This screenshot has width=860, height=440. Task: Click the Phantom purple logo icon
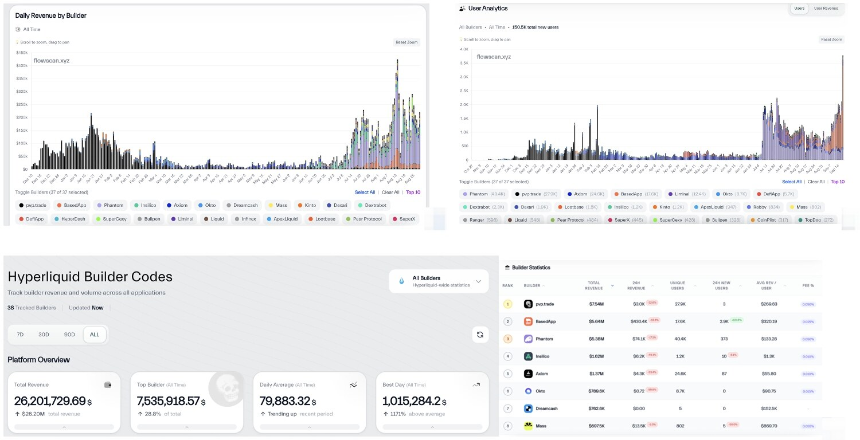(528, 339)
